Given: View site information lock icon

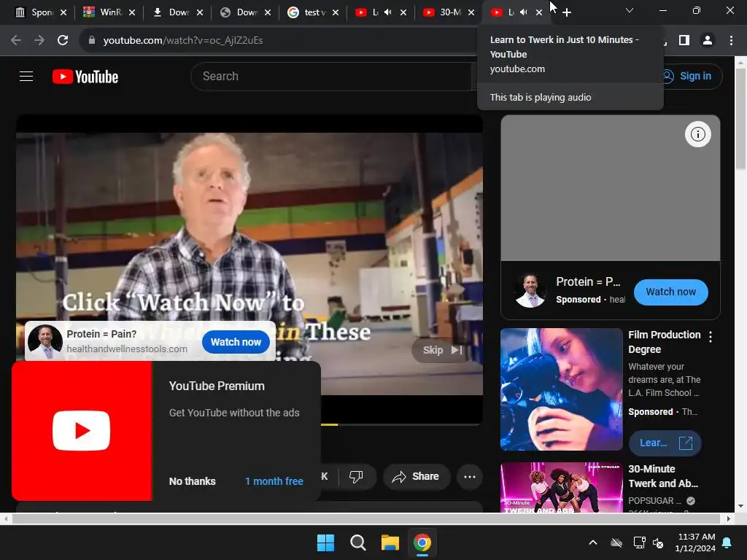Looking at the screenshot, I should (x=92, y=41).
